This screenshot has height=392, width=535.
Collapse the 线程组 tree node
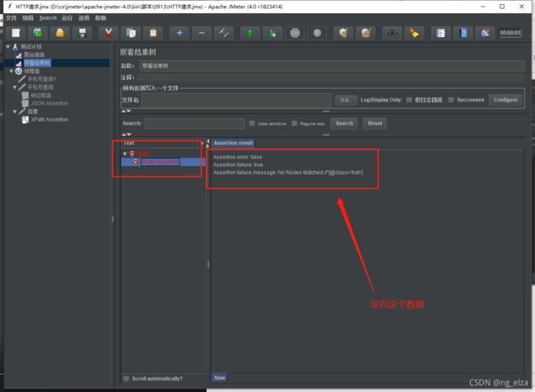tap(12, 71)
